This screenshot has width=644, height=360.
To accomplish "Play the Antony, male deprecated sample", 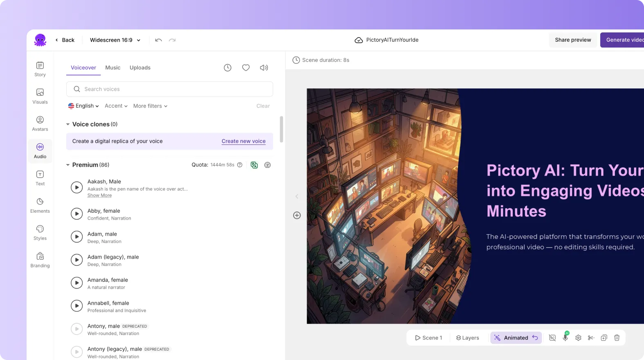I will point(77,329).
